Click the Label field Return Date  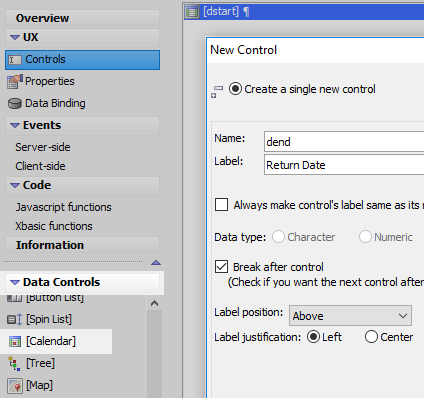(x=344, y=165)
